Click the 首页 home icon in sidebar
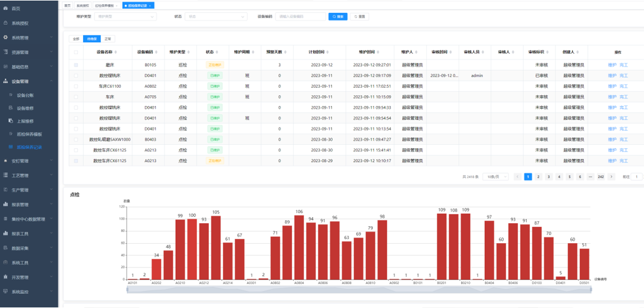Image resolution: width=644 pixels, height=308 pixels. coord(6,9)
